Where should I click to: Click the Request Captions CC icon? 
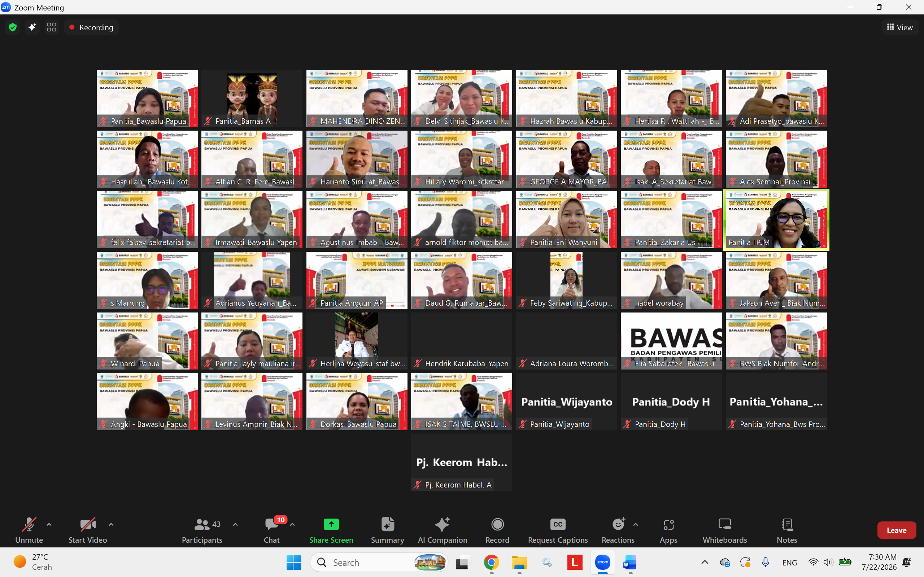point(558,524)
